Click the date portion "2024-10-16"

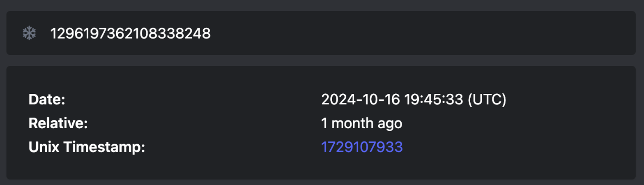click(361, 99)
